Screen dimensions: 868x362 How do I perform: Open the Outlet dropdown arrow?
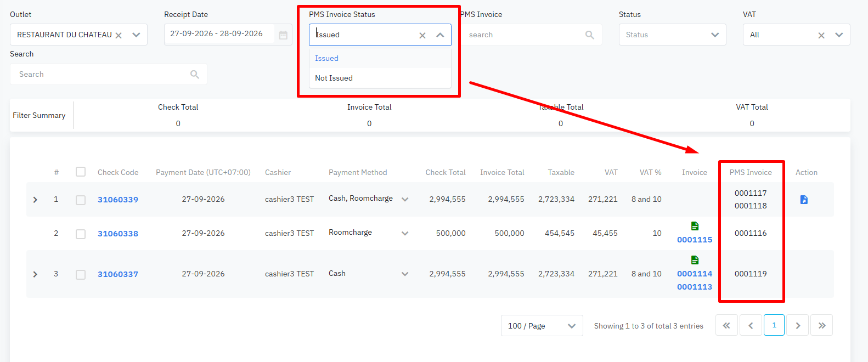(136, 35)
